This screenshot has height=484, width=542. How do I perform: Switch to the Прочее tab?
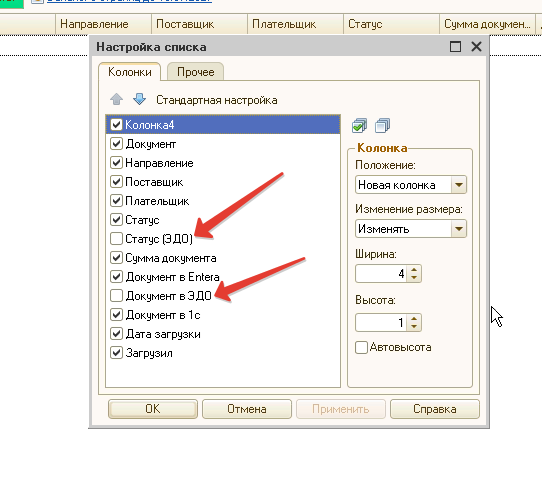click(196, 72)
